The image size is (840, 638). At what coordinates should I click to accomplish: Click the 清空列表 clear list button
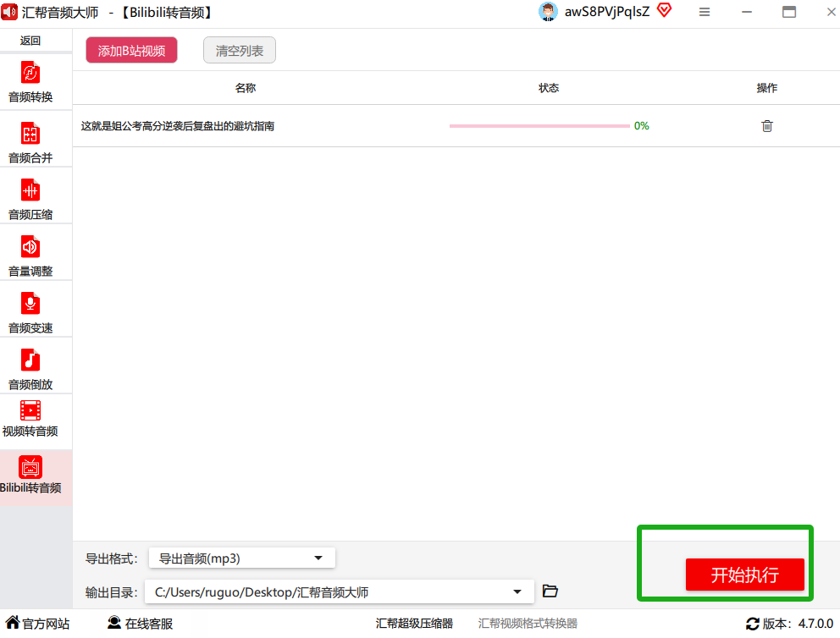point(240,50)
